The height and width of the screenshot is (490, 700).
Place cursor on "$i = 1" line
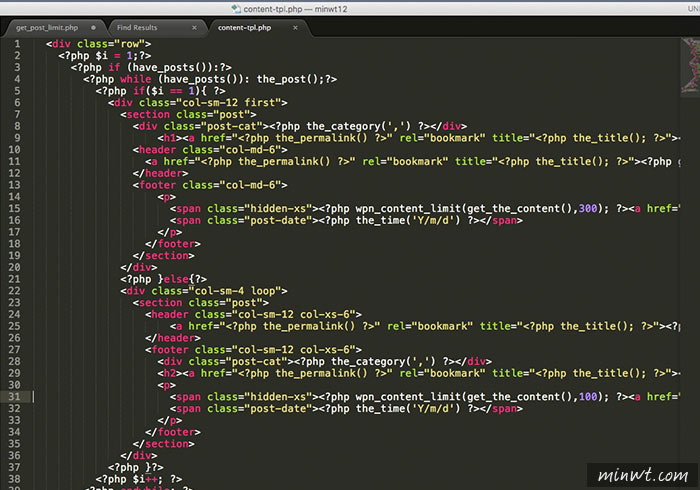(104, 56)
